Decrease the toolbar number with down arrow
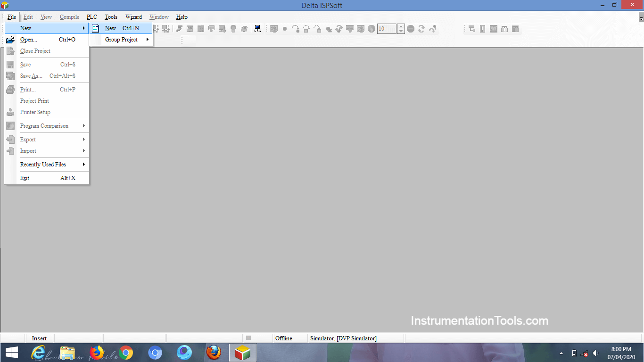 pyautogui.click(x=401, y=31)
